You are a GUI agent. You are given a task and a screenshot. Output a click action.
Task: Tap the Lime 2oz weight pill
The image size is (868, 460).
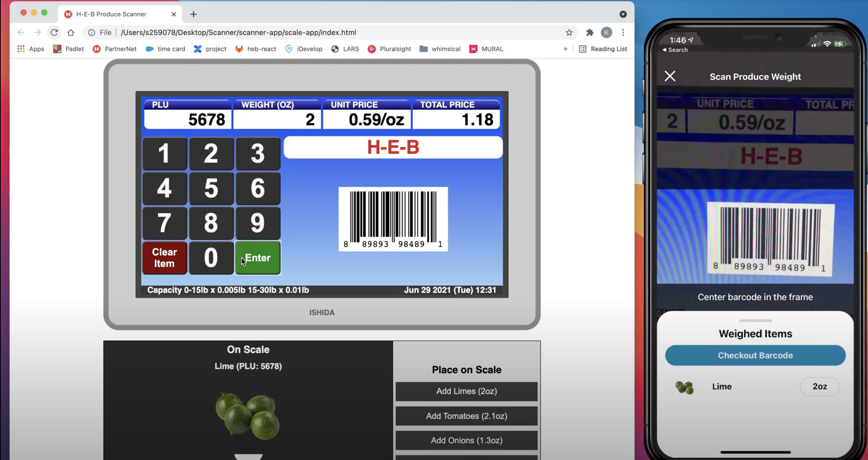pyautogui.click(x=819, y=386)
